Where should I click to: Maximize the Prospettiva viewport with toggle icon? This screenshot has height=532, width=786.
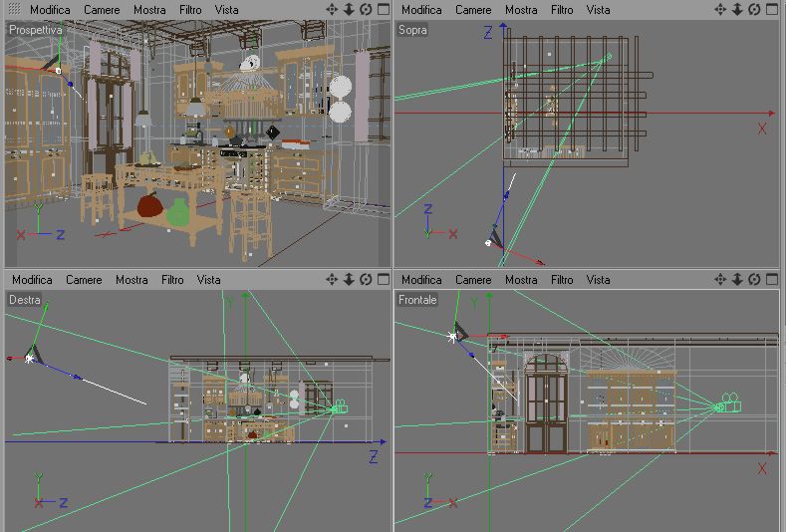tap(384, 10)
